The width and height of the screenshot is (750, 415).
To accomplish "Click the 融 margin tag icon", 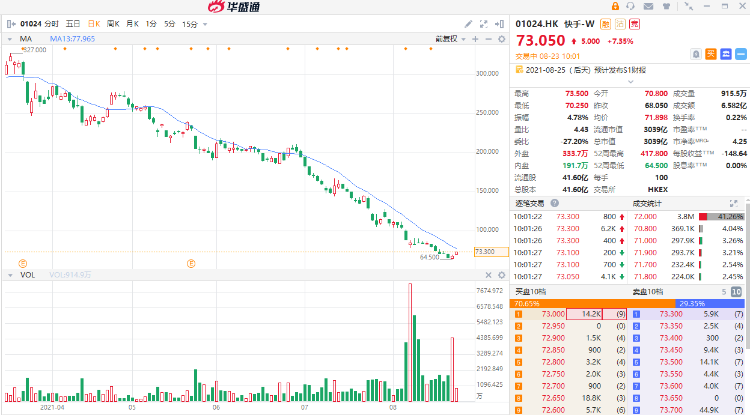I will [x=606, y=24].
